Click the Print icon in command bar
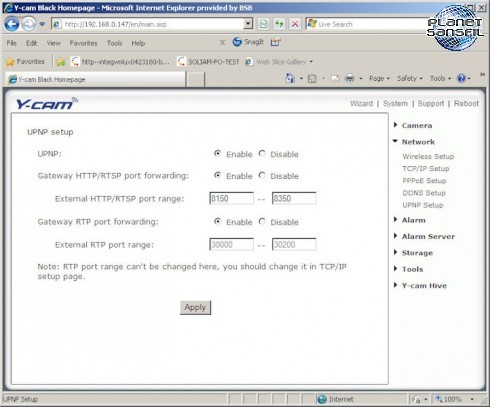This screenshot has height=407, width=490. pos(350,79)
